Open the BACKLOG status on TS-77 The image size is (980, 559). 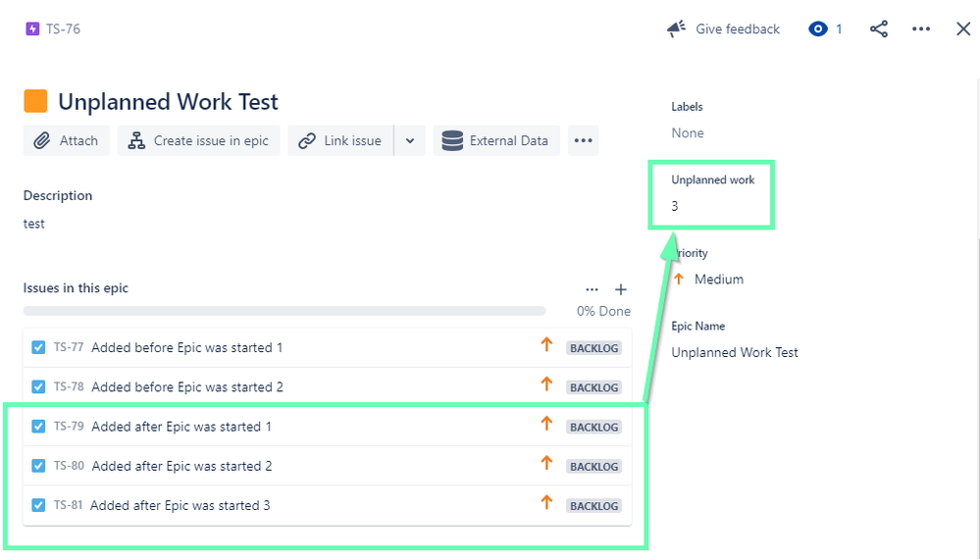593,348
